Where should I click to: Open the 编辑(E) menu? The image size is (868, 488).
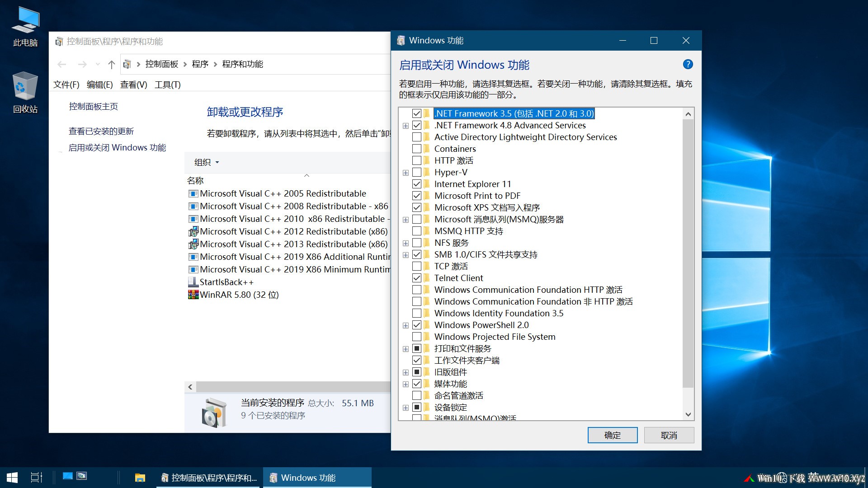click(x=99, y=84)
